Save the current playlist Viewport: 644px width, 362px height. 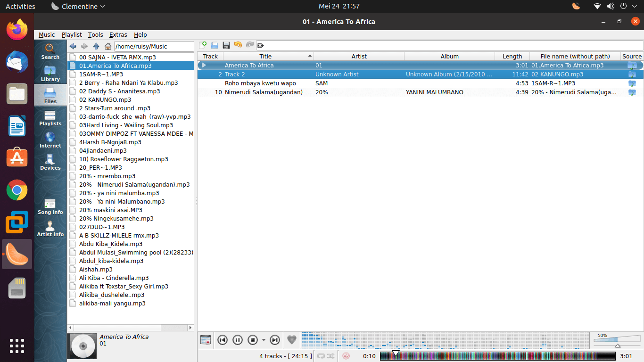[226, 45]
